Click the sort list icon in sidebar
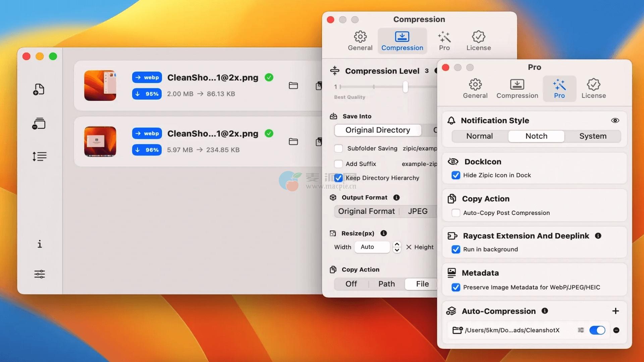The height and width of the screenshot is (362, 644). point(39,156)
